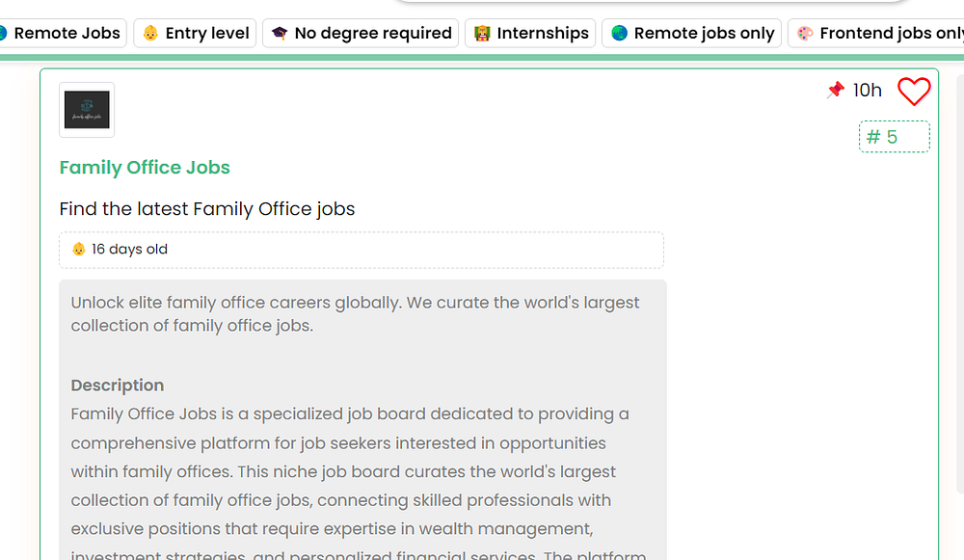Click the baby emoji in 16 days old tag
The image size is (964, 560).
pyautogui.click(x=79, y=250)
